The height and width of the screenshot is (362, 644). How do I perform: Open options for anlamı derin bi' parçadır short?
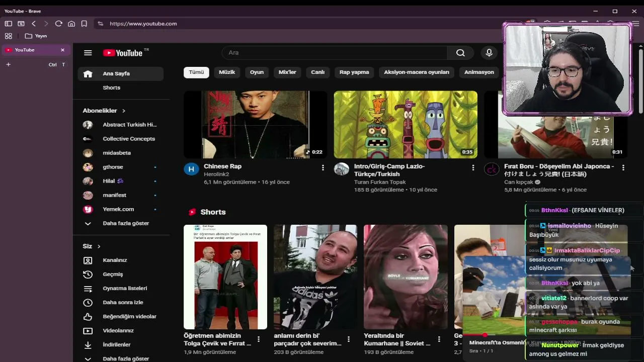(349, 339)
